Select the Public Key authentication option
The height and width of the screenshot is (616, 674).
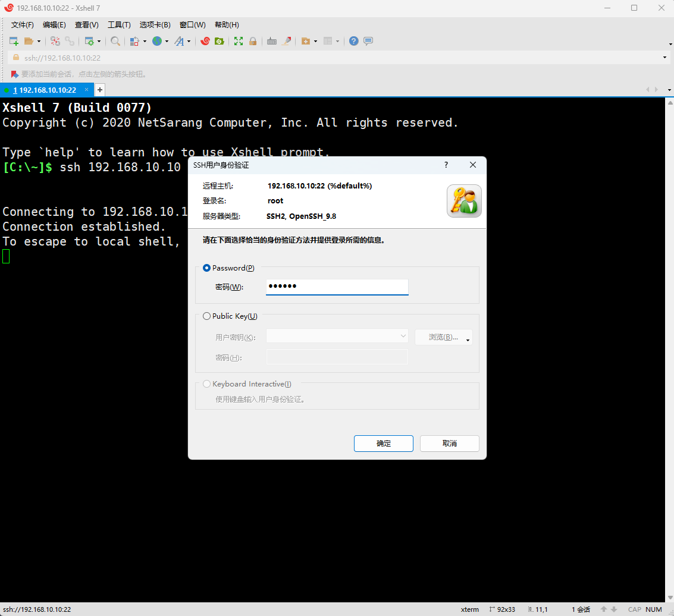207,316
